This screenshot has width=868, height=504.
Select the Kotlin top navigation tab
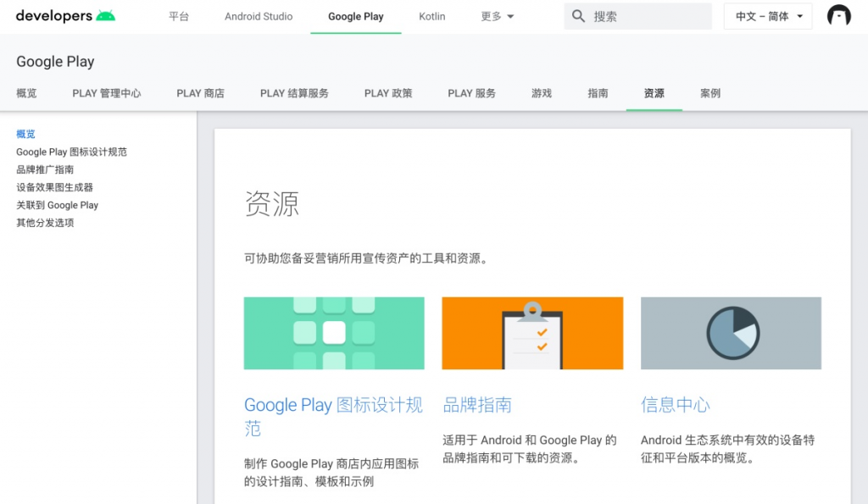pos(431,16)
